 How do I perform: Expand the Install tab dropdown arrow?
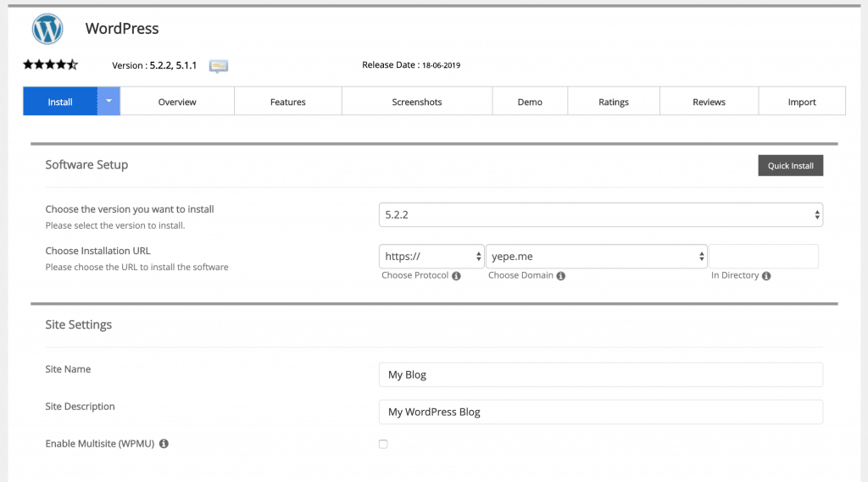click(x=109, y=101)
